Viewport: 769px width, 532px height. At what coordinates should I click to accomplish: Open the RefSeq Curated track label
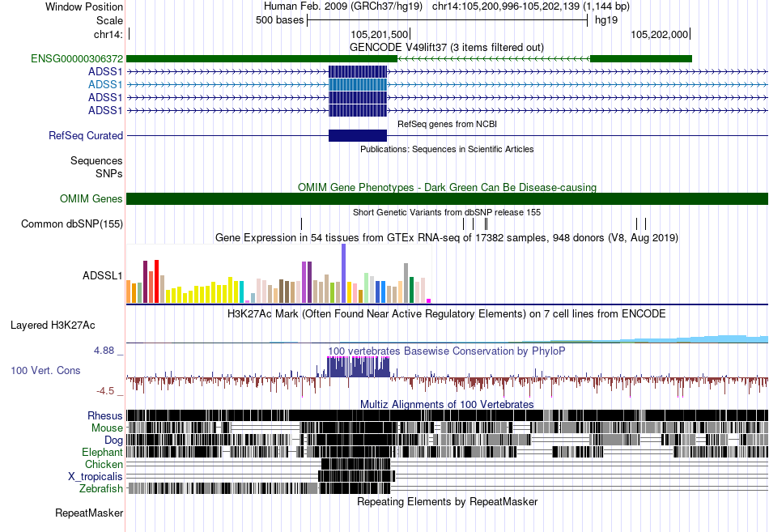(86, 135)
